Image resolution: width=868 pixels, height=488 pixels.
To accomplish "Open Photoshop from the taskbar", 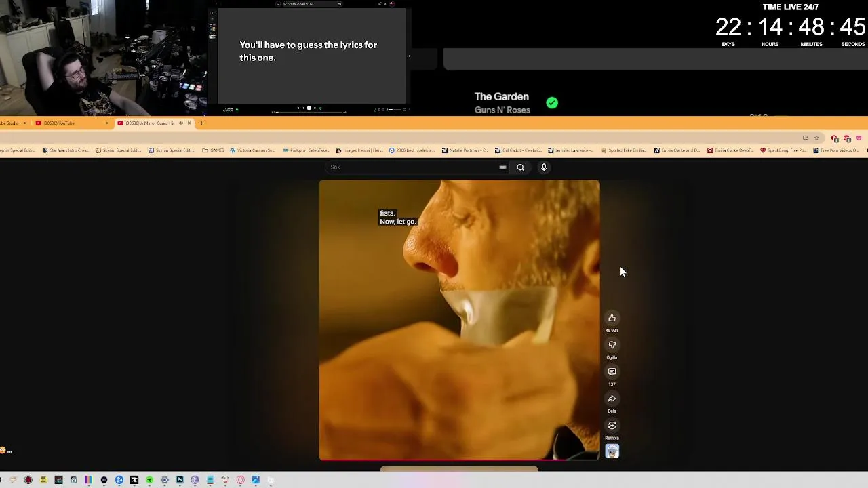I will pyautogui.click(x=180, y=480).
